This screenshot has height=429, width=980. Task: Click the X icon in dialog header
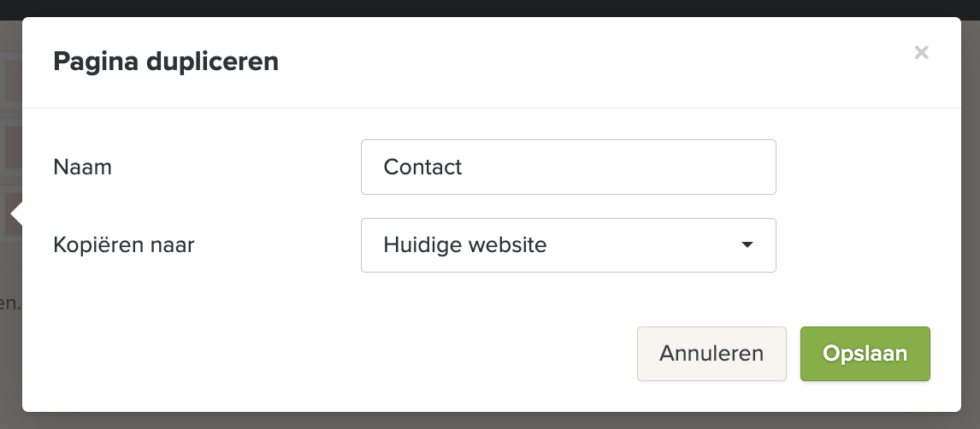(921, 53)
